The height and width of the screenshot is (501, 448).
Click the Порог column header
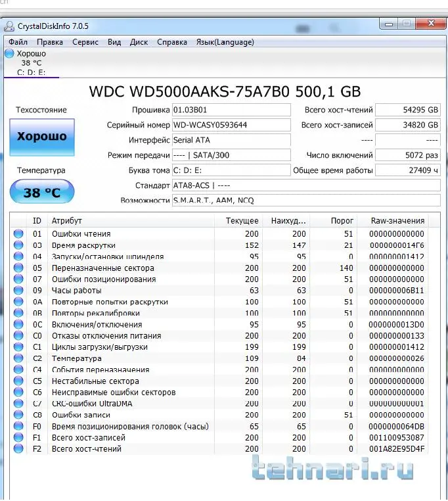(333, 220)
